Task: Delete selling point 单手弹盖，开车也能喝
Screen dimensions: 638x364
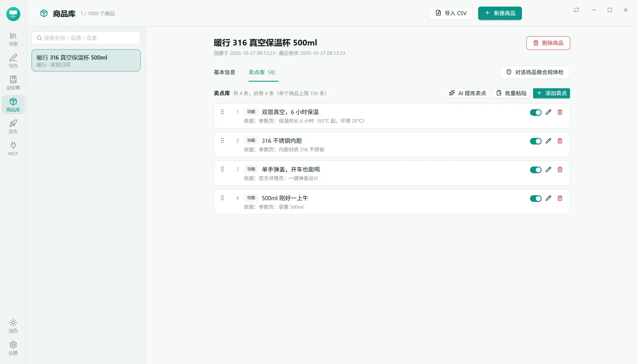Action: pyautogui.click(x=560, y=170)
